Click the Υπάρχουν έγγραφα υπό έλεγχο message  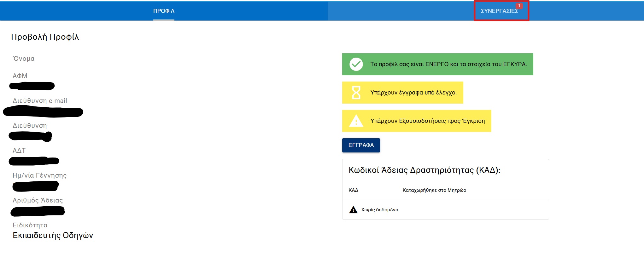pyautogui.click(x=413, y=93)
